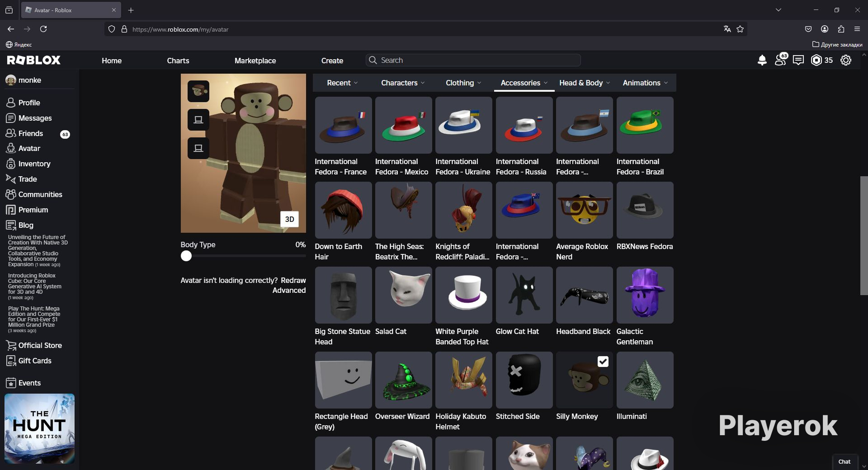
Task: Open the messages chat icon in header
Action: (x=798, y=60)
